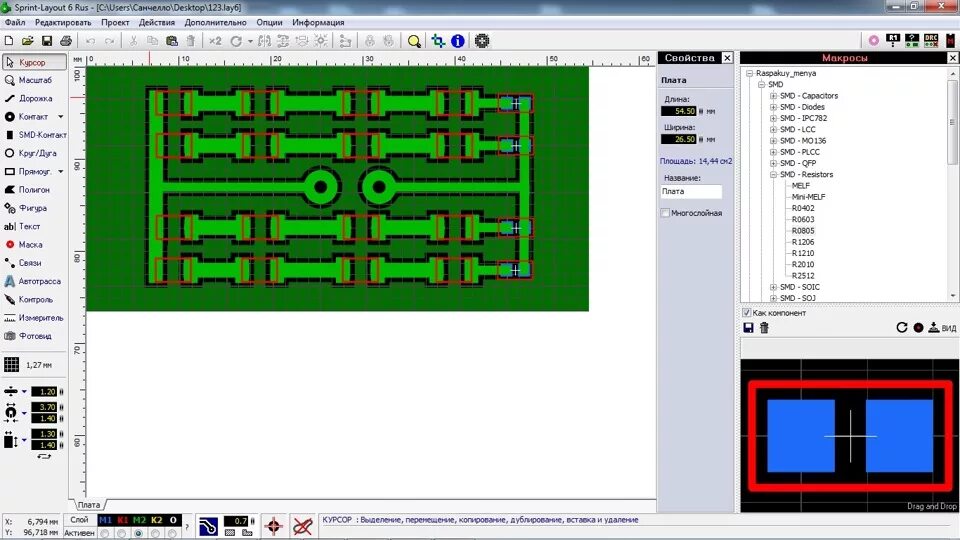Select the Измеритель tool

click(x=34, y=318)
